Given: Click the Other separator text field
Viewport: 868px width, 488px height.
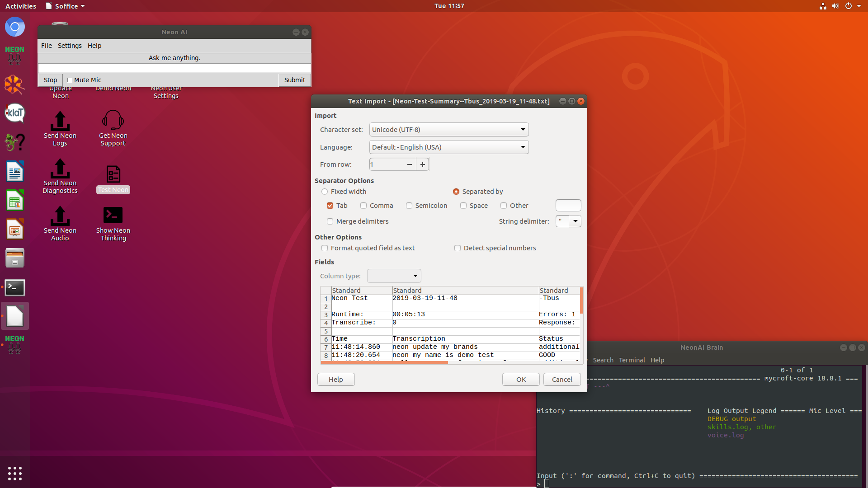Looking at the screenshot, I should pos(568,206).
